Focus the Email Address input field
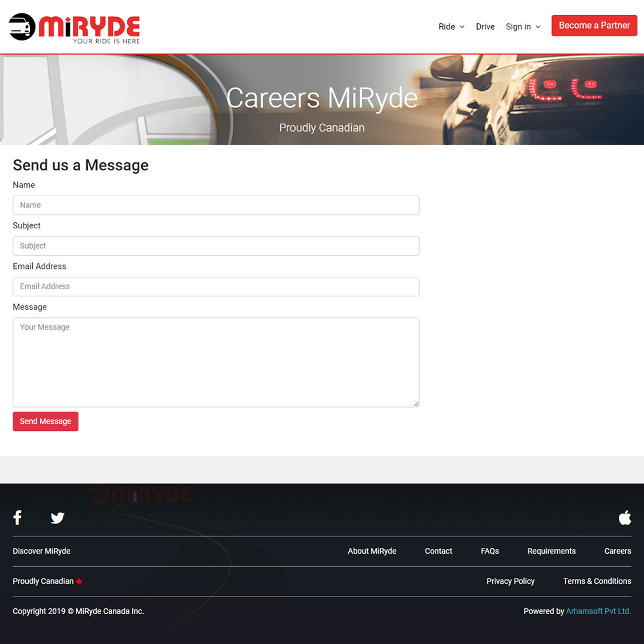644x644 pixels. [x=216, y=286]
